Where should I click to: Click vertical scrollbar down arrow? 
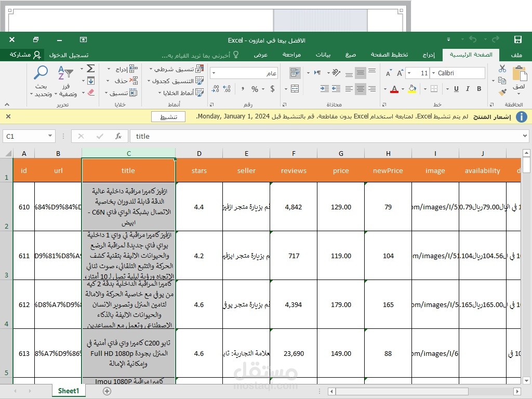526,380
